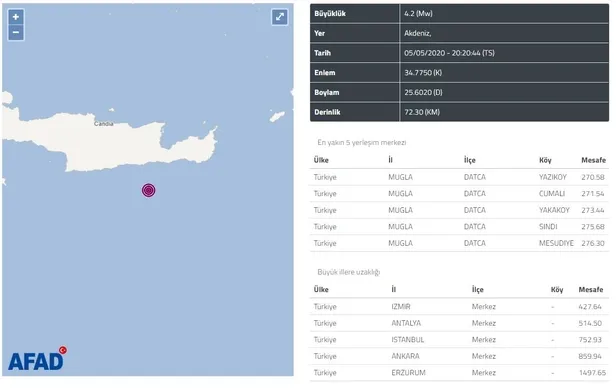Zoom out the map with minus button
This screenshot has height=388, width=616.
click(16, 33)
